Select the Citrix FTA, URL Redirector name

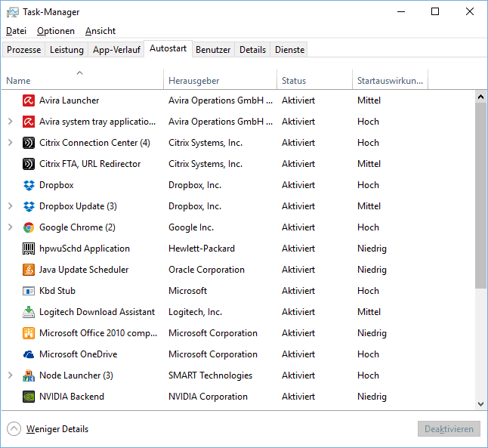[x=90, y=164]
